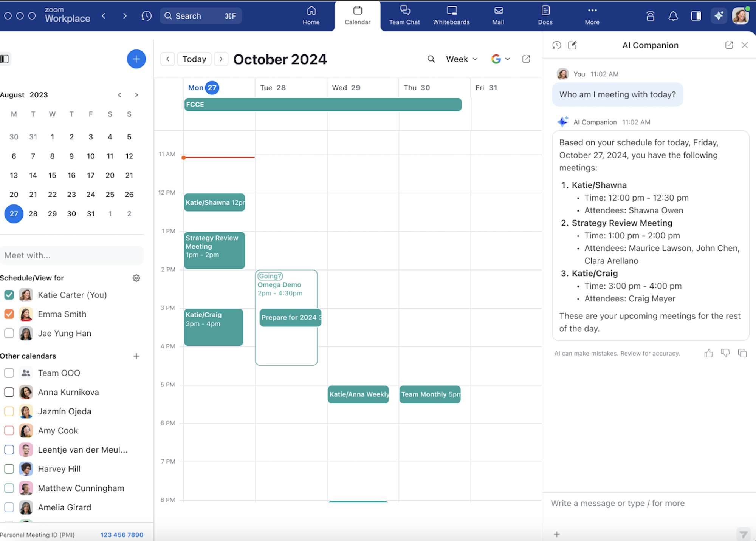Open the Strategy Review Meeting event
Screen dimensions: 756x541
214,250
